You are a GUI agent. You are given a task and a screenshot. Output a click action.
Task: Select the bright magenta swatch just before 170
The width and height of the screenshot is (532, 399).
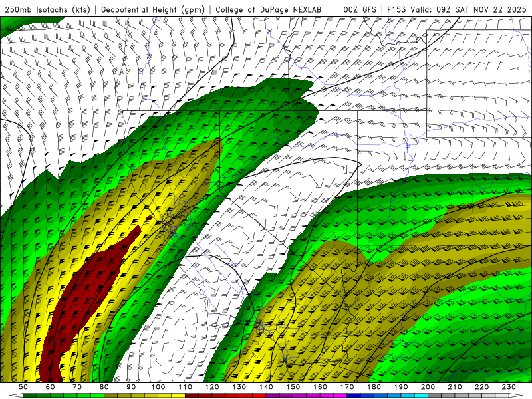(x=340, y=396)
